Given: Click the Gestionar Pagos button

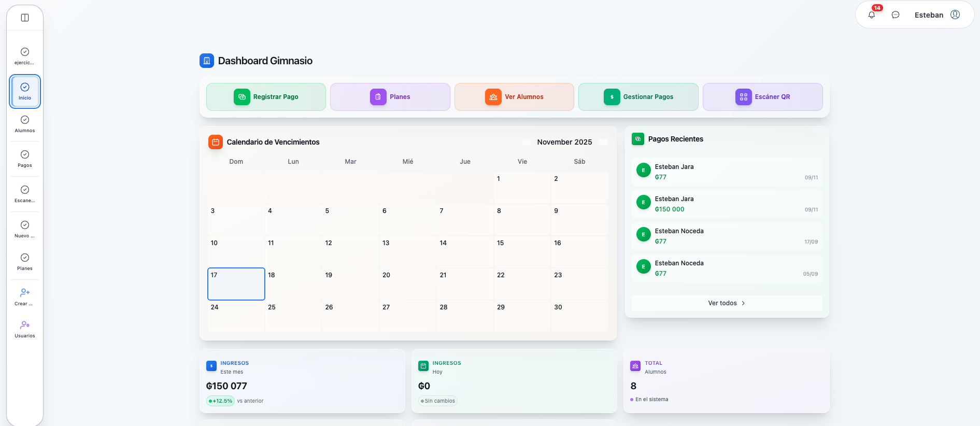Looking at the screenshot, I should (x=638, y=97).
